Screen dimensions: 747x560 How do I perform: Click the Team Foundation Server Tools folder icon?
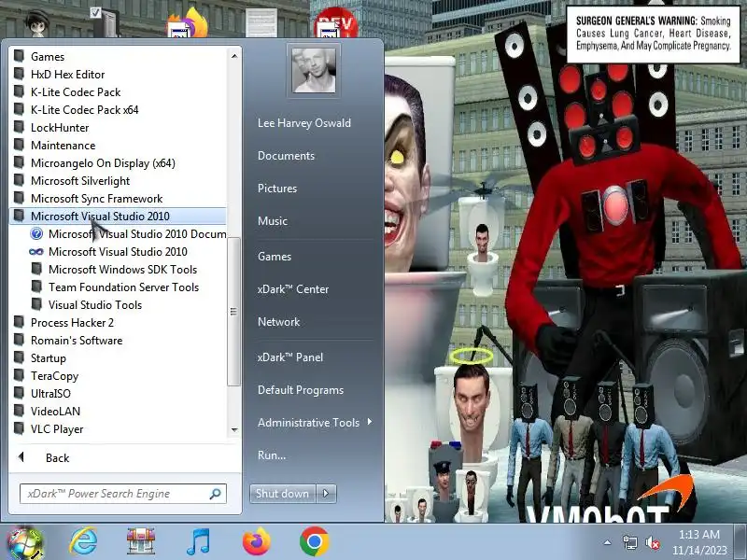(36, 287)
